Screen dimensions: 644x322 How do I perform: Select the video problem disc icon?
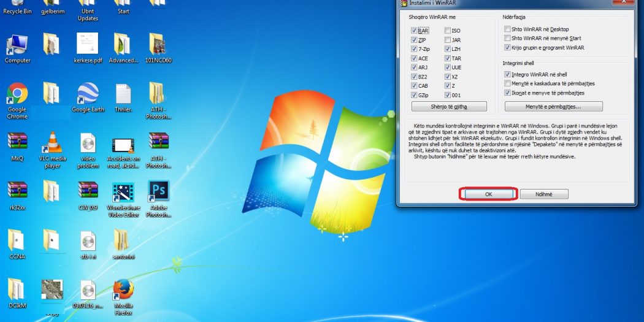(88, 150)
